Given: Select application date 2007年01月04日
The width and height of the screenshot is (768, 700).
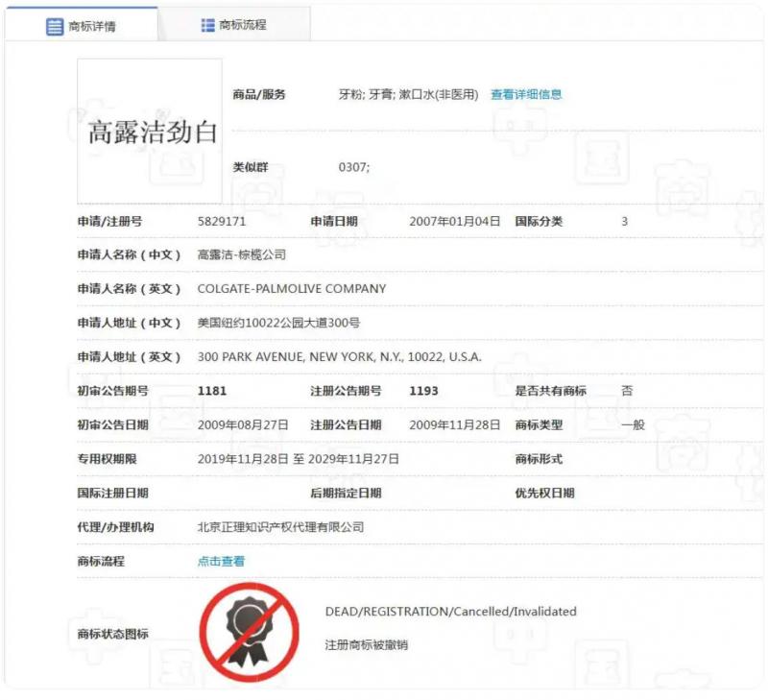Looking at the screenshot, I should [454, 222].
